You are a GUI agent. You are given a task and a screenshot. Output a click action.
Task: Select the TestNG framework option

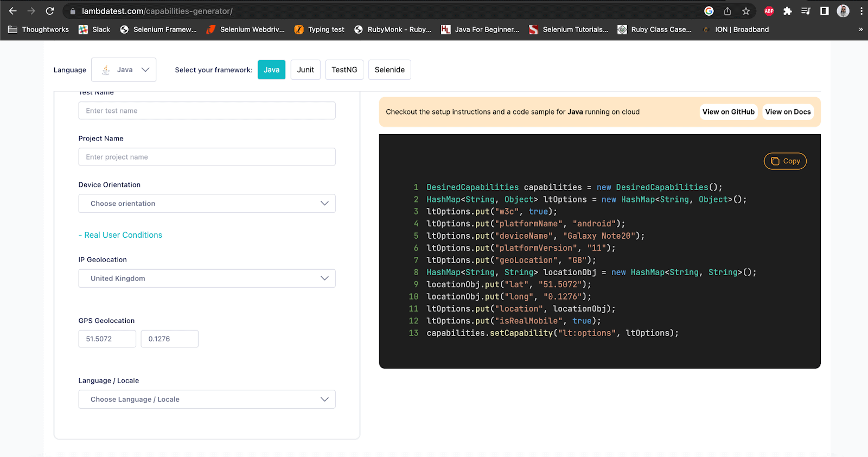(344, 69)
